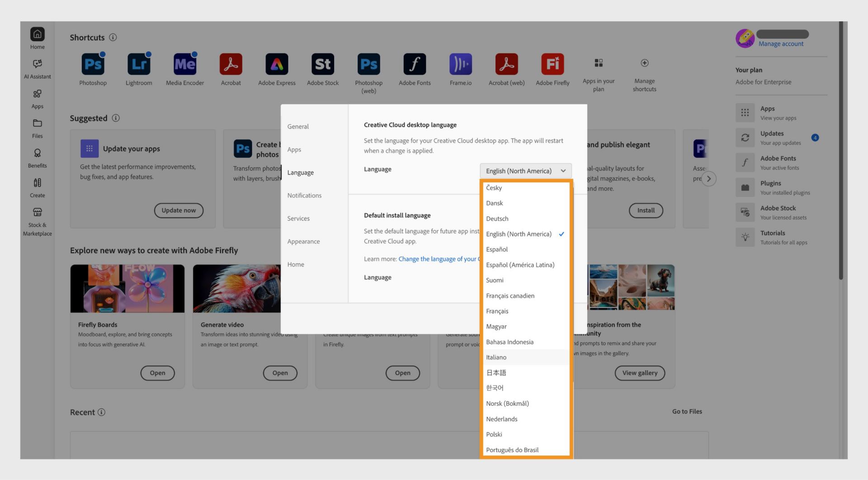Open the Apps section in sidebar
Screen dimensions: 868x480
[x=38, y=99]
